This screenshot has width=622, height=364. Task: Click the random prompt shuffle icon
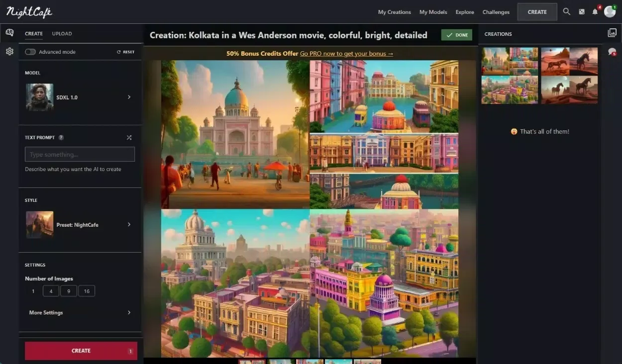pyautogui.click(x=129, y=138)
